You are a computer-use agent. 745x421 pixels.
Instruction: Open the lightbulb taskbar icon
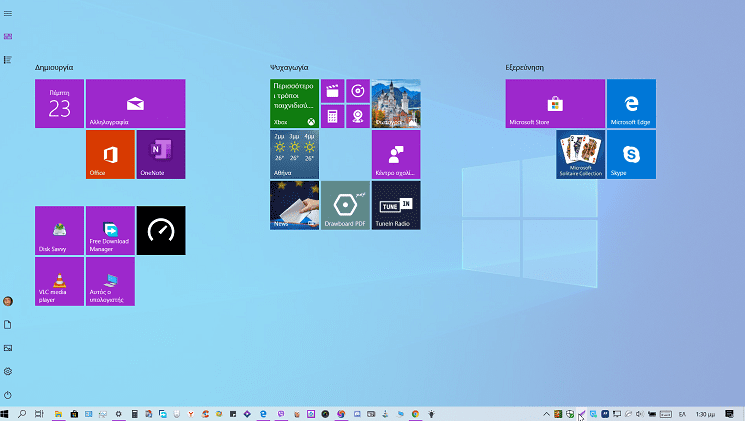point(431,414)
